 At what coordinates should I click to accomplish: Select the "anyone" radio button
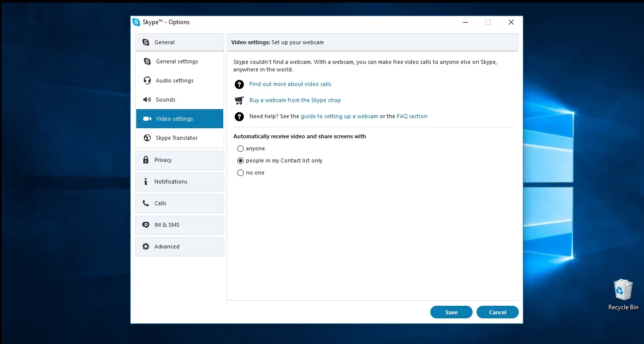[x=240, y=149]
